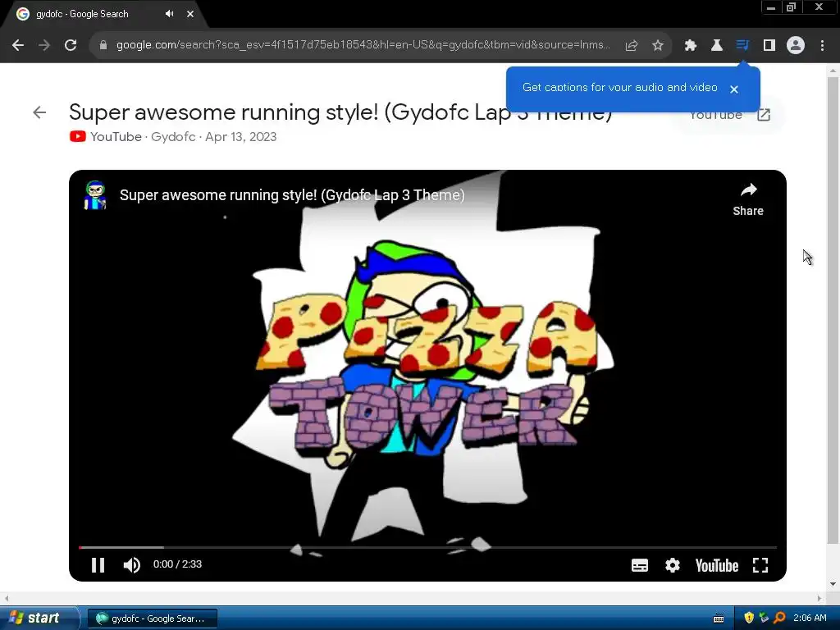Open Chrome Labs flask icon
Viewport: 840px width, 630px height.
coord(717,46)
